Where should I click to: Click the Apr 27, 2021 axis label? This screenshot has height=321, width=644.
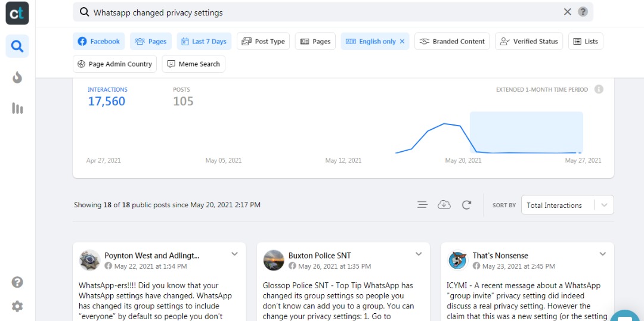pyautogui.click(x=104, y=160)
